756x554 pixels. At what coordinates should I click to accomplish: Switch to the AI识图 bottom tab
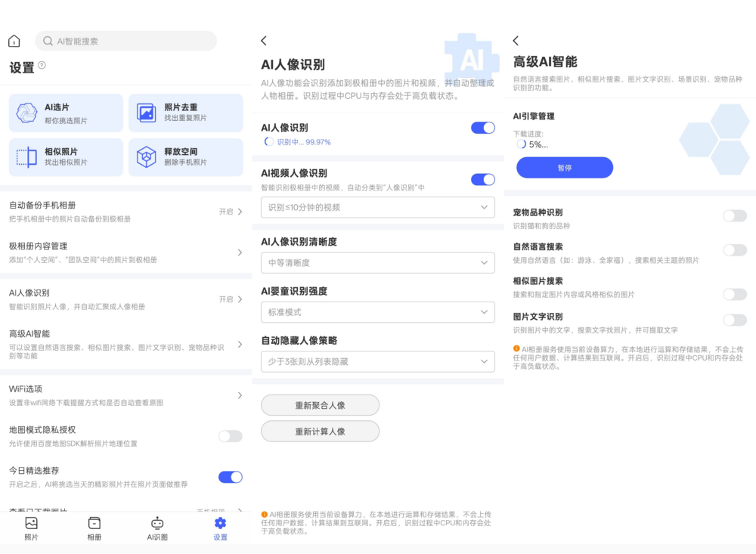(x=157, y=528)
